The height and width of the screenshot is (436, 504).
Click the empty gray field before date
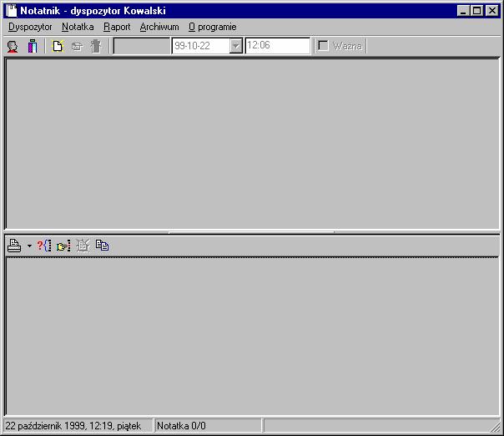[142, 46]
